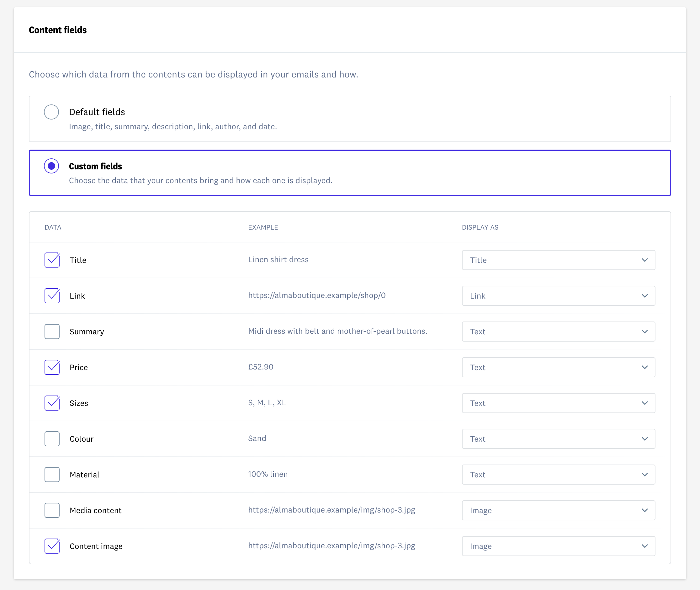
Task: Click the '100% linen' material example
Action: coord(268,475)
